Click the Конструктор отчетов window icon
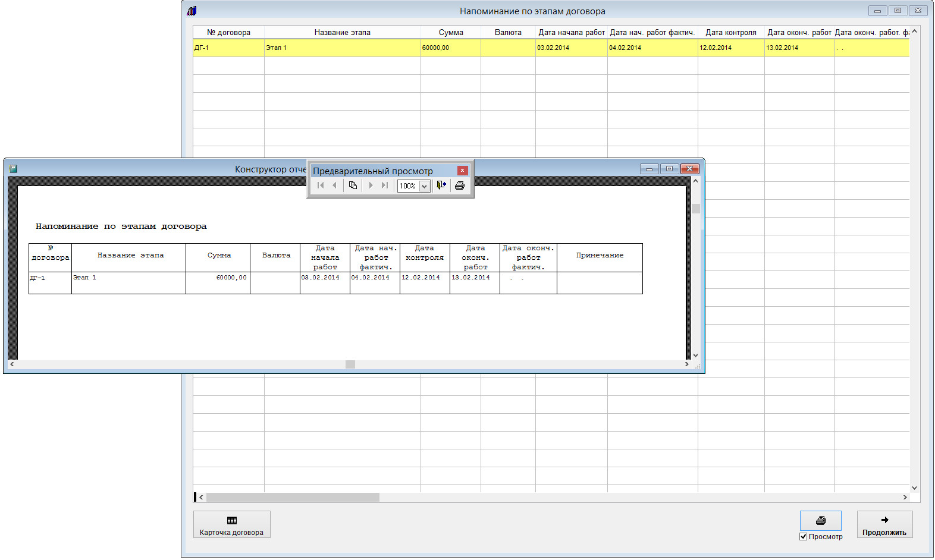Image resolution: width=935 pixels, height=560 pixels. pos(13,169)
